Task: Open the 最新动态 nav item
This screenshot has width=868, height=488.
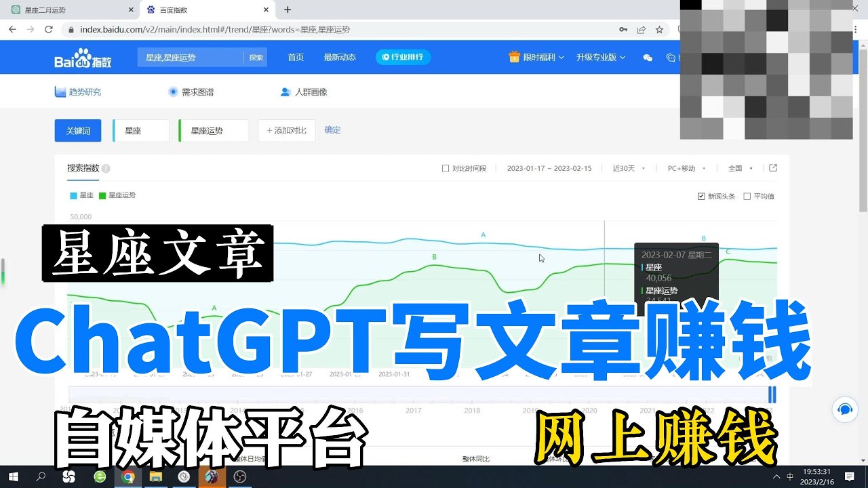Action: (x=340, y=58)
